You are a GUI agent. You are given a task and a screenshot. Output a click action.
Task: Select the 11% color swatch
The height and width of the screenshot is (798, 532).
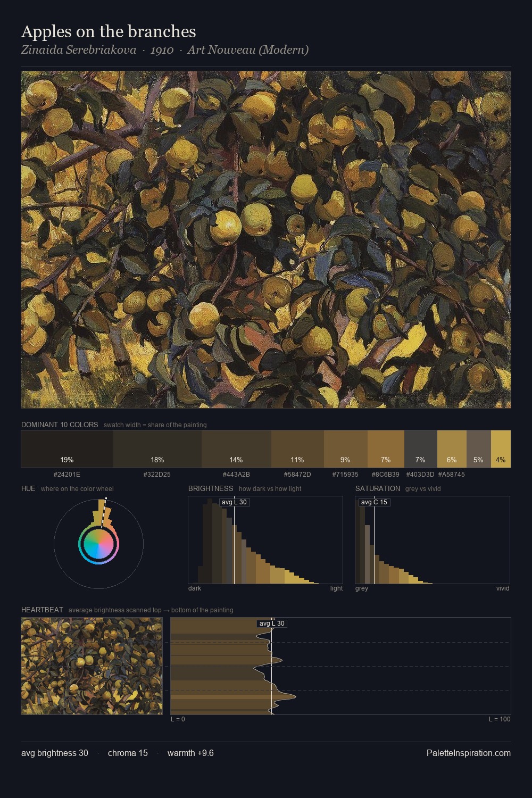(297, 449)
